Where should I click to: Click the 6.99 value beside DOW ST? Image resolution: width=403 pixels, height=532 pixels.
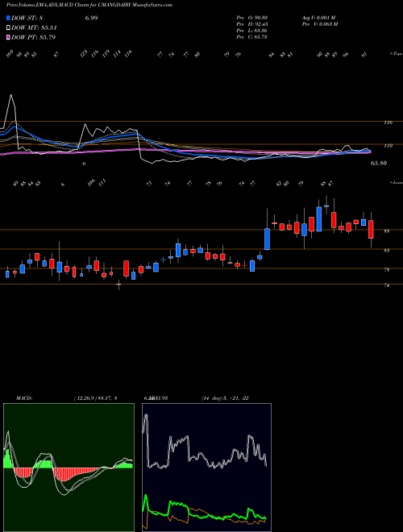91,18
